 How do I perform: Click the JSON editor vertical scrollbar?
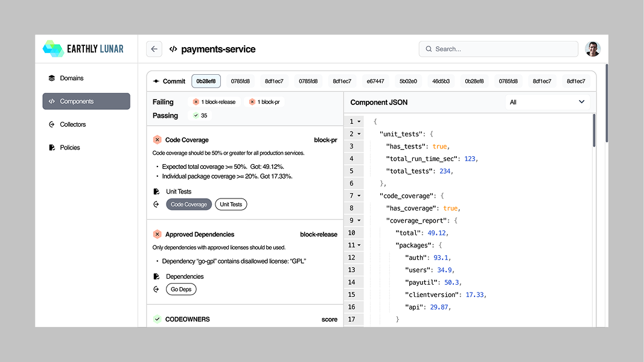pos(594,130)
